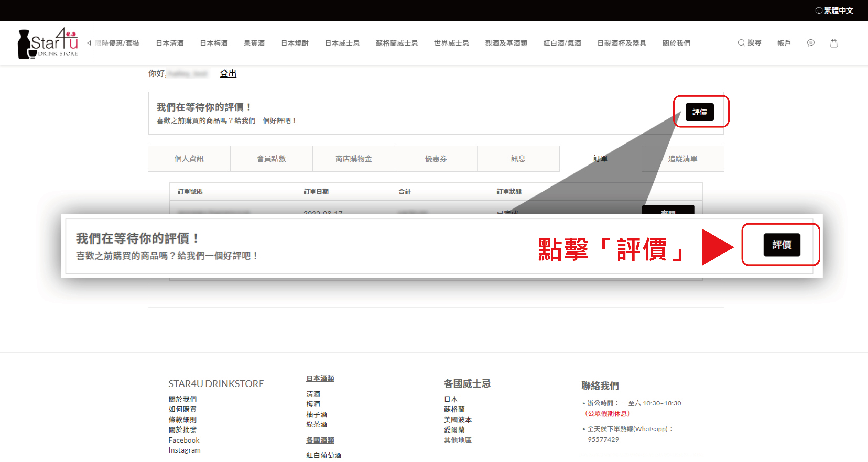Open 蘇格蘭威士忌 navigation menu
This screenshot has height=462, width=868.
397,43
